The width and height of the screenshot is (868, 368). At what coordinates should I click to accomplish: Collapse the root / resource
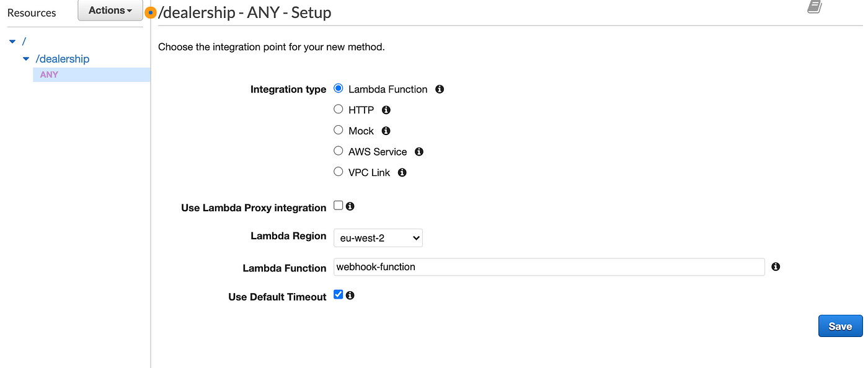[12, 41]
